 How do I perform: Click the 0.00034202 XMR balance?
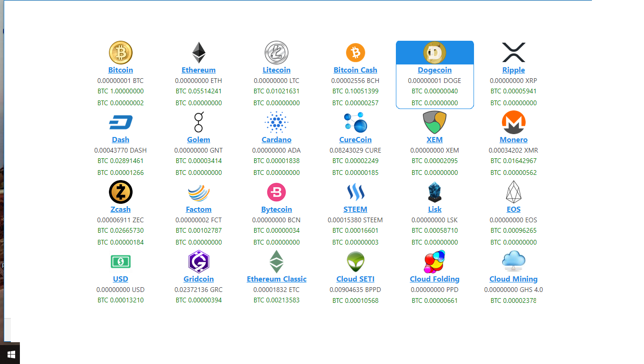(x=513, y=150)
